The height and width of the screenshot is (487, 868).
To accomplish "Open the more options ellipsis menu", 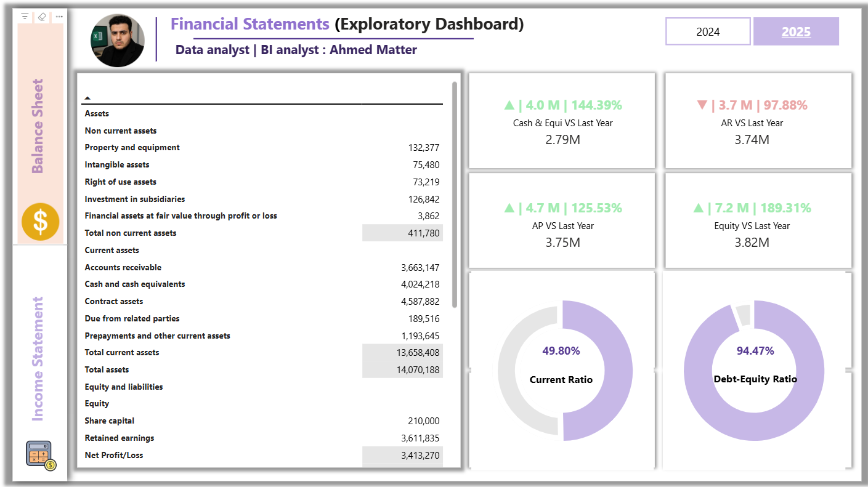I will click(x=59, y=17).
